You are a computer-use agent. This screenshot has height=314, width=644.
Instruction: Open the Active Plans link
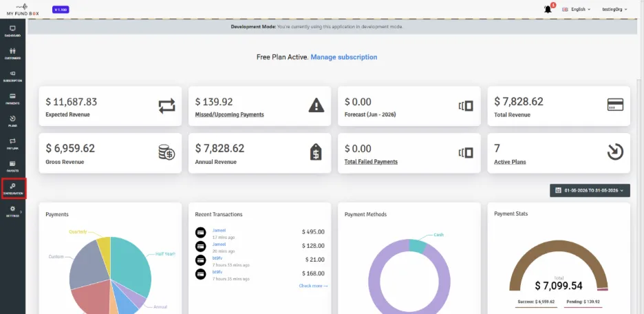click(510, 162)
